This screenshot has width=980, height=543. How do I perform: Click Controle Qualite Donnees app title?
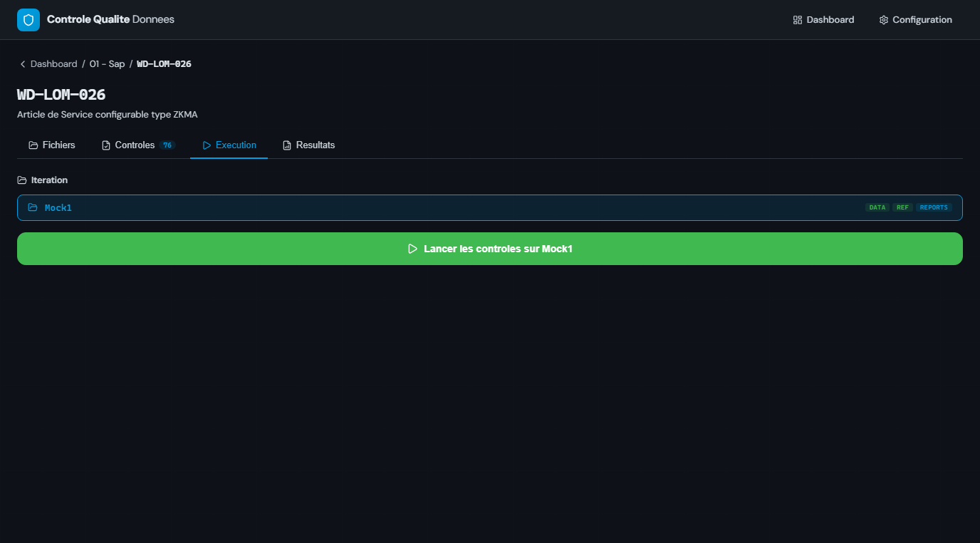pyautogui.click(x=110, y=19)
